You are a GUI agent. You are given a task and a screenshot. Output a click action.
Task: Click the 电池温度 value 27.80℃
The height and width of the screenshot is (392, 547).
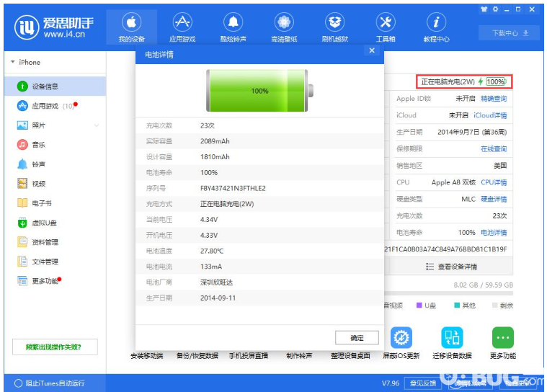pyautogui.click(x=212, y=251)
